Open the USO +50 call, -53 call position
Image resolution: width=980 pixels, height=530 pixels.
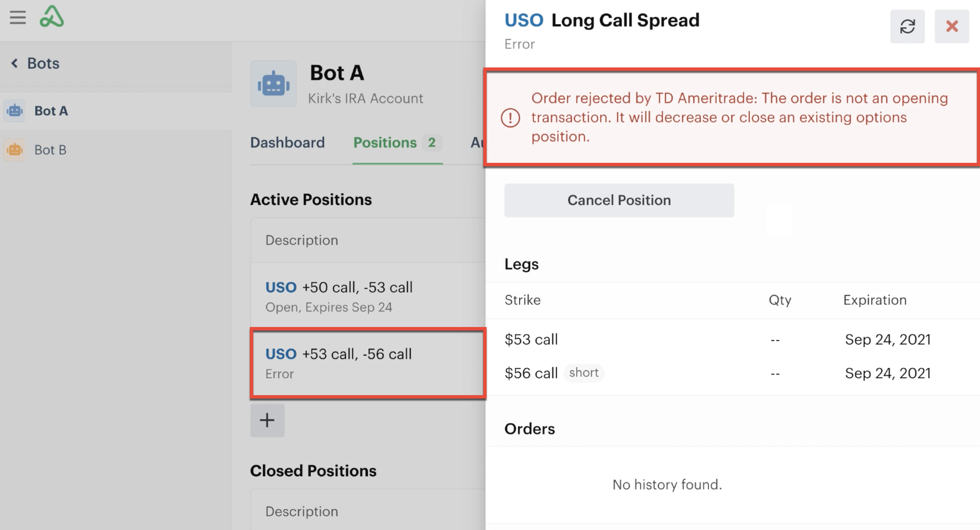(x=368, y=296)
